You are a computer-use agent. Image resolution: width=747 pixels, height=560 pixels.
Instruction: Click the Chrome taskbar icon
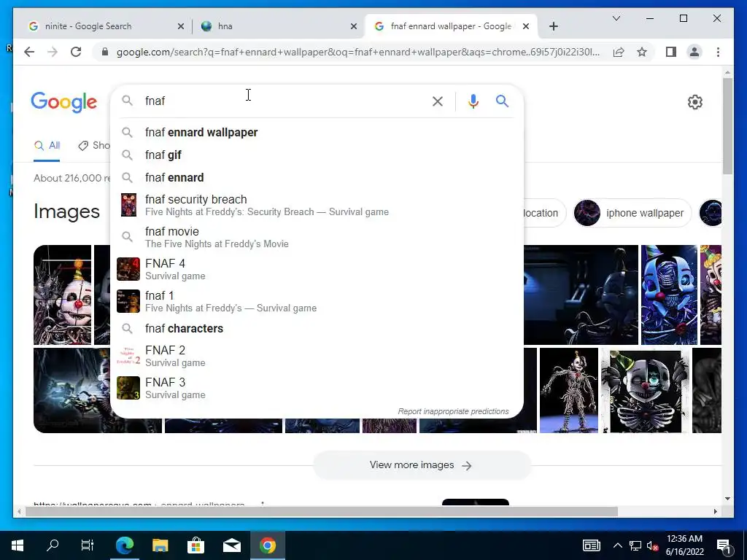click(268, 545)
